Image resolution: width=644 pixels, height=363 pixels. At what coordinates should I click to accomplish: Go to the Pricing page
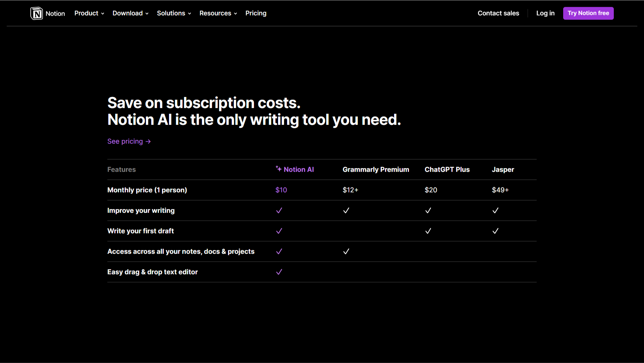[256, 13]
